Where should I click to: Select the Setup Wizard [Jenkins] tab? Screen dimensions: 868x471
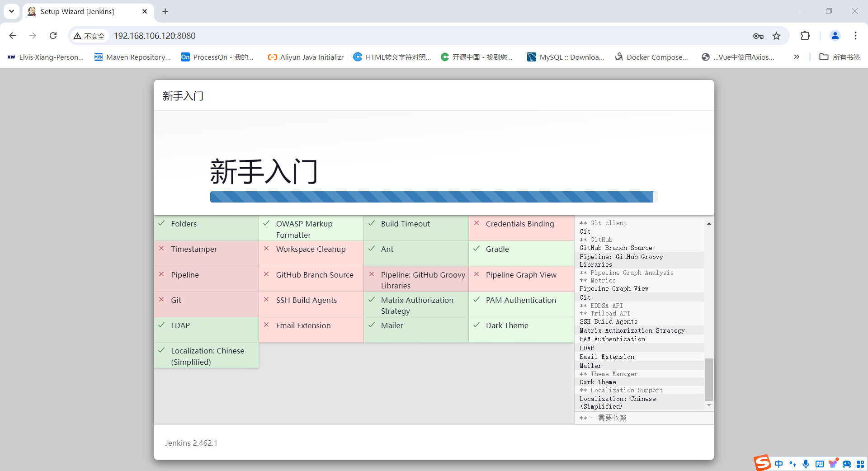click(x=88, y=11)
